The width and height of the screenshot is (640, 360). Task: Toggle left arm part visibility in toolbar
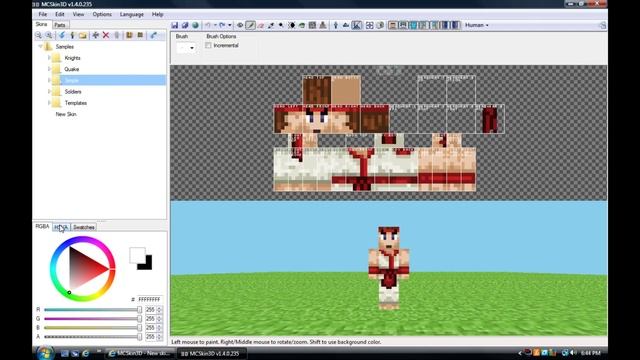pos(424,25)
